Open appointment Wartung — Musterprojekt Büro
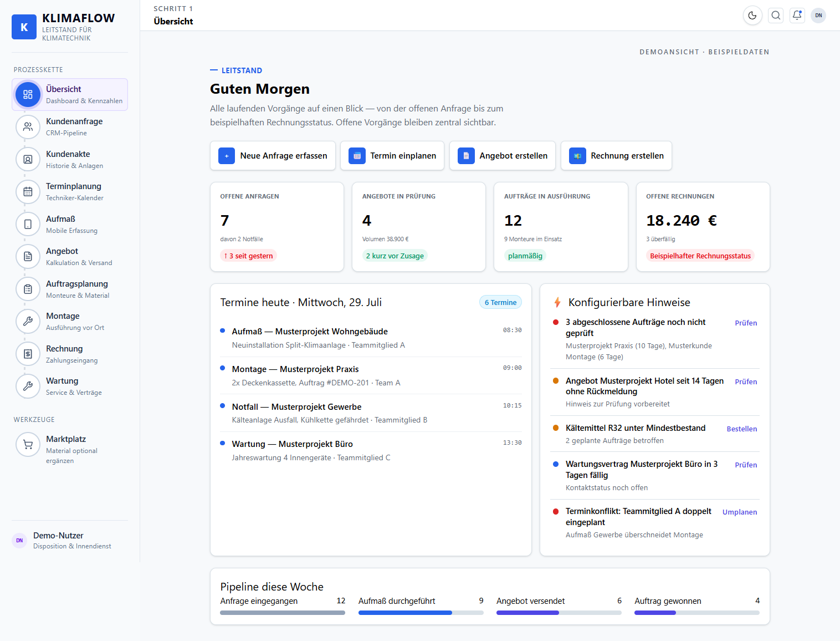The image size is (840, 641). pos(371,450)
